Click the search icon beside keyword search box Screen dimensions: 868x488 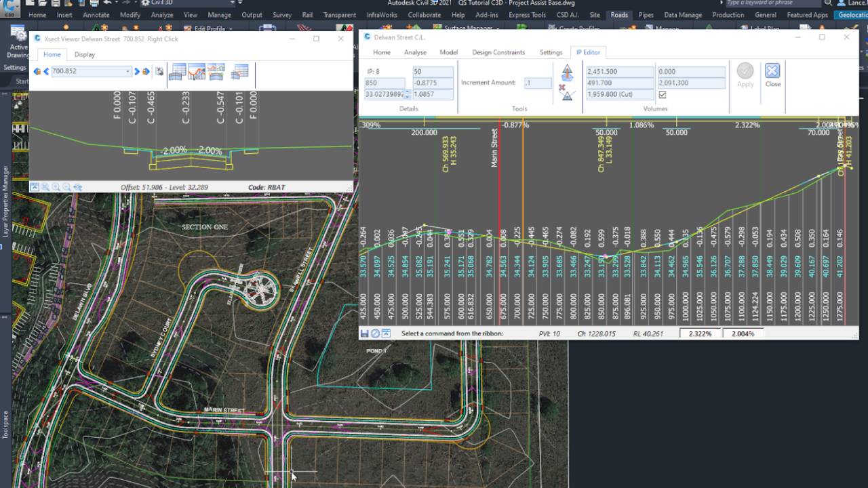[828, 3]
